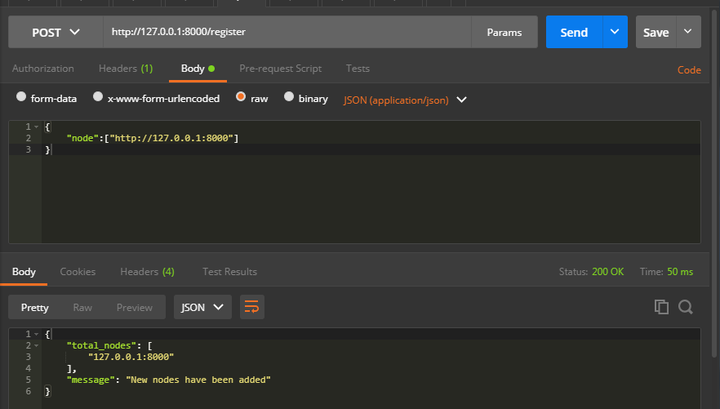Screen dimensions: 720x409
Task: Click the search icon in the response panel
Action: tap(686, 307)
